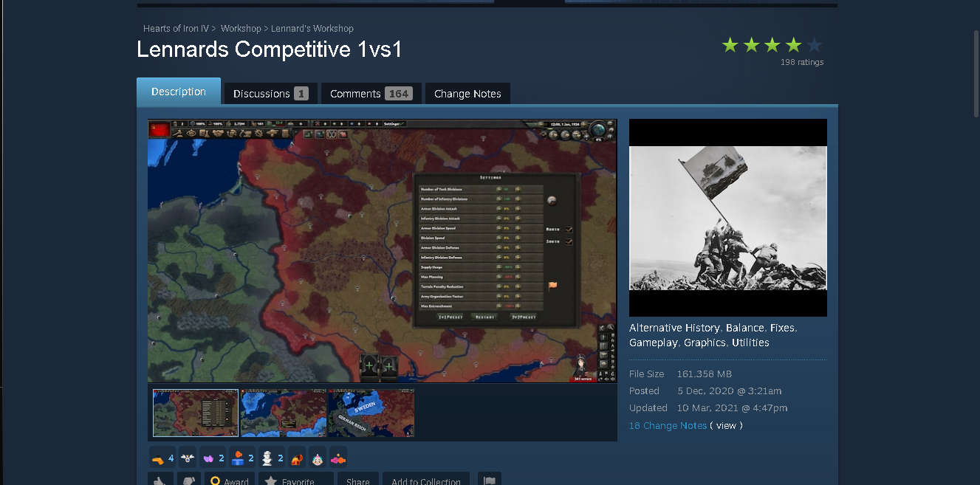This screenshot has width=980, height=485.
Task: Open the Balance tag link
Action: [744, 328]
